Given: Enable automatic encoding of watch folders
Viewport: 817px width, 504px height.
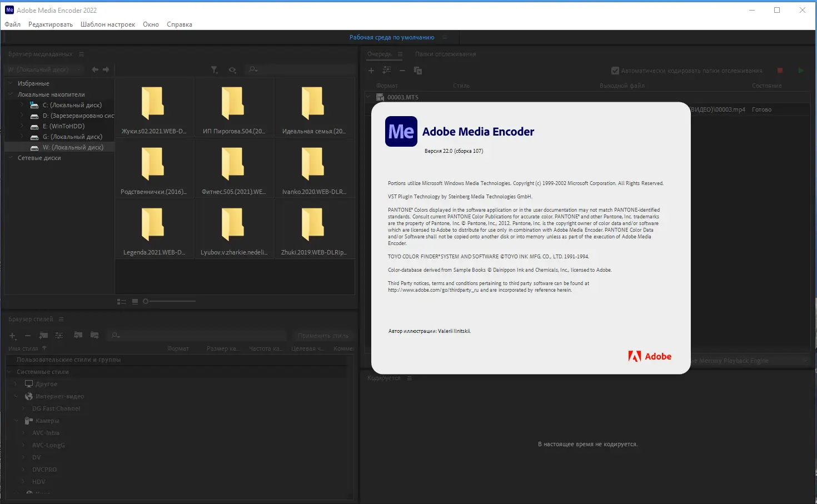Looking at the screenshot, I should coord(615,71).
